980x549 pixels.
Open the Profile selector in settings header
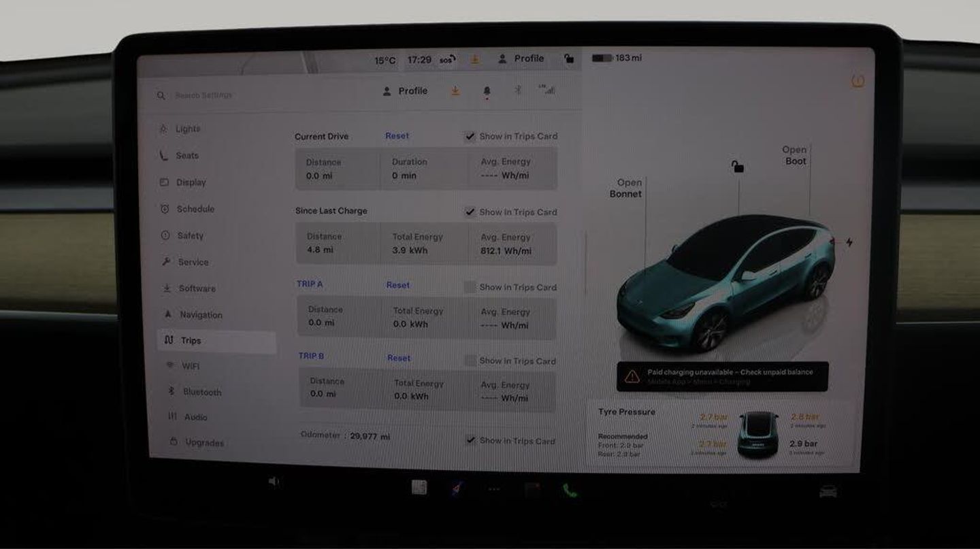[406, 91]
